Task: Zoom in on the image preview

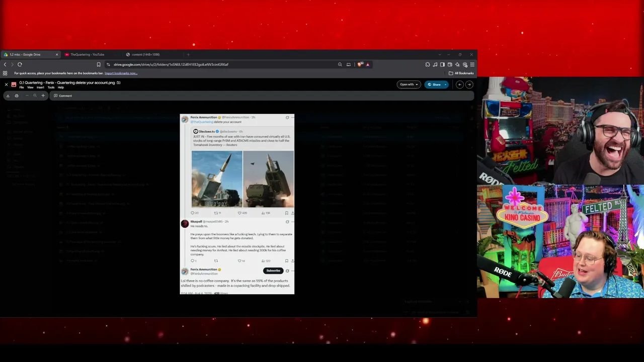Action: click(x=43, y=96)
